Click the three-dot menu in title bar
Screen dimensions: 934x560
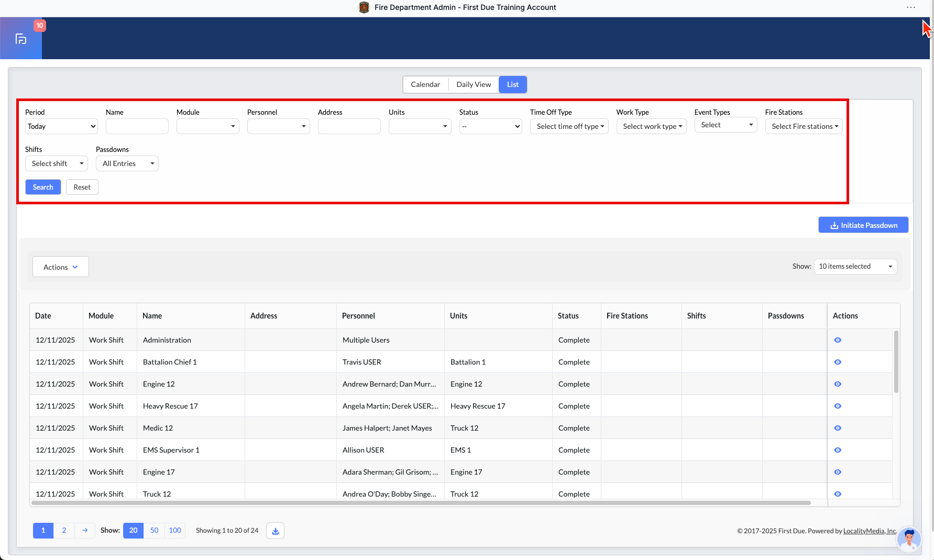(911, 7)
